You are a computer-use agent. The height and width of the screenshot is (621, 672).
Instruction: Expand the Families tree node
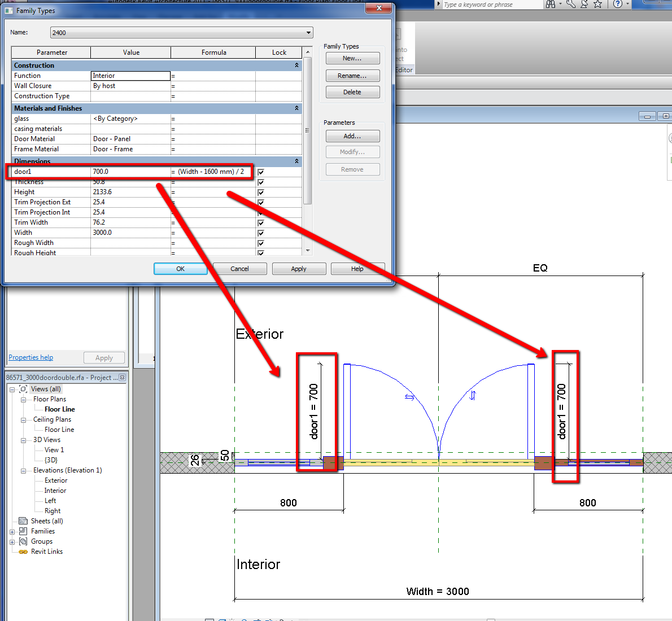pyautogui.click(x=12, y=532)
